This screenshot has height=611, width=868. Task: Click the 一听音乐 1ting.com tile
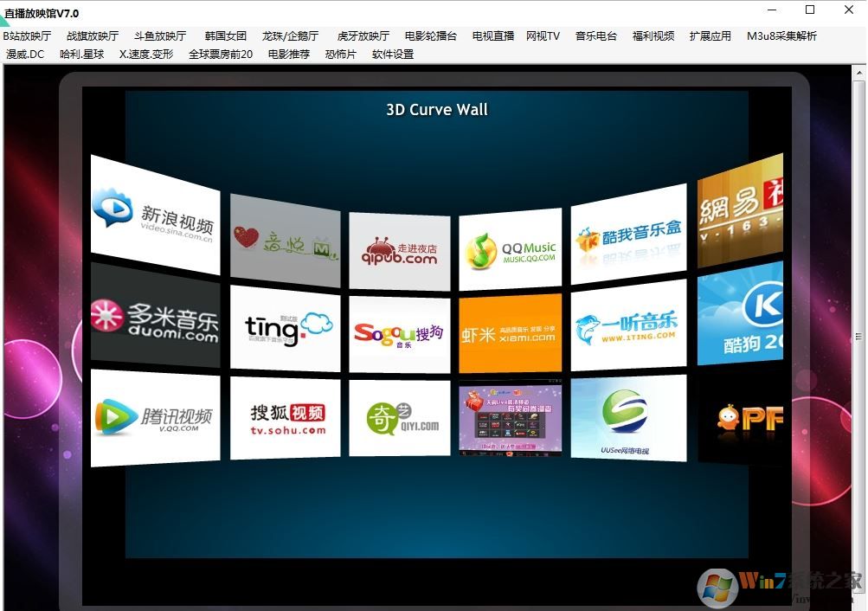628,326
